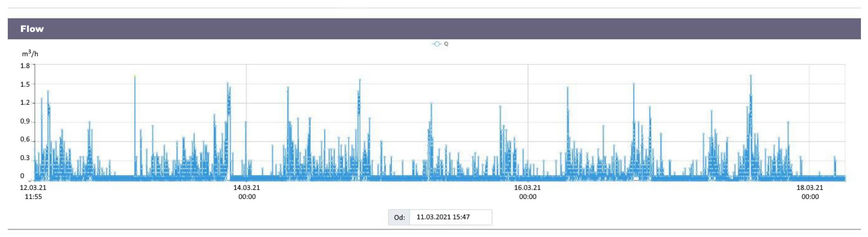Click the 16.03.21 00:00 x-axis label
Viewport: 868px width, 237px height.
point(527,192)
